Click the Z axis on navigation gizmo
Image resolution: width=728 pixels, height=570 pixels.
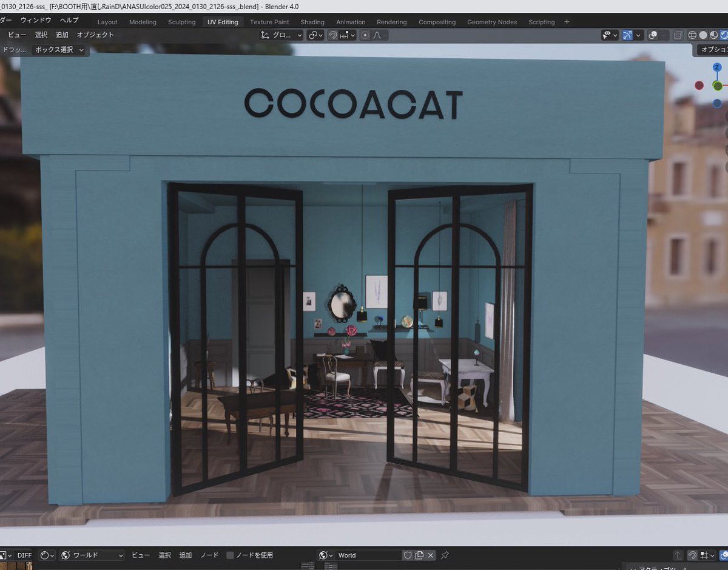(717, 68)
